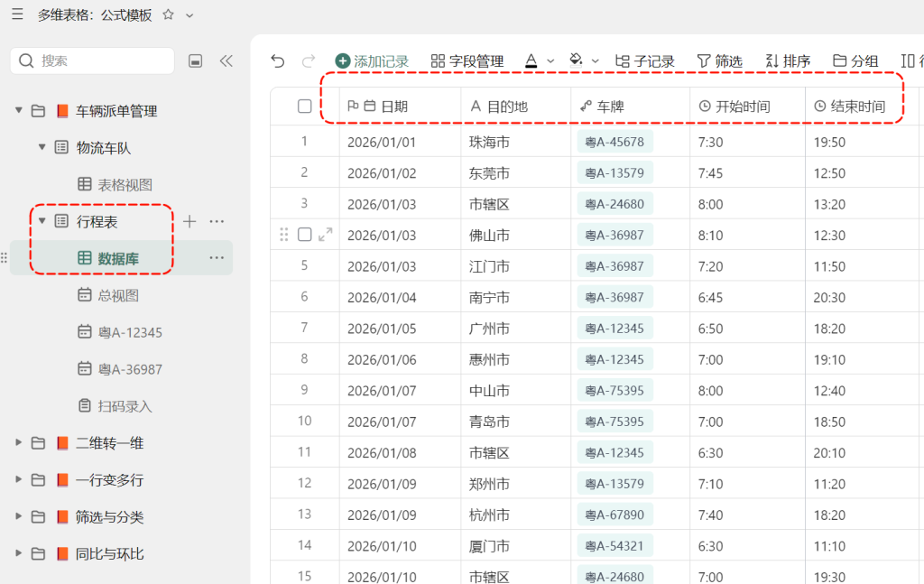Tick the checkbox on the 佛山市 row

tap(305, 235)
